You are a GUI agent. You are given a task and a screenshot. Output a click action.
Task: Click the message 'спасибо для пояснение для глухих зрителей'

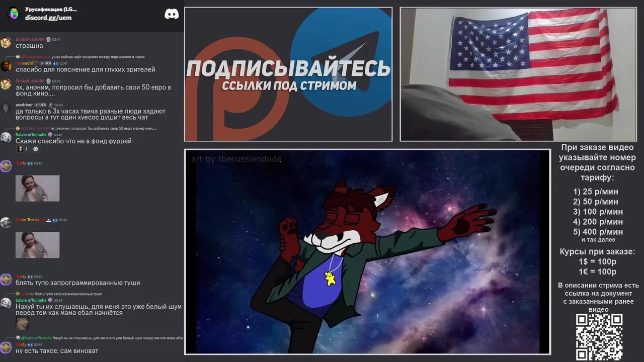coord(86,69)
